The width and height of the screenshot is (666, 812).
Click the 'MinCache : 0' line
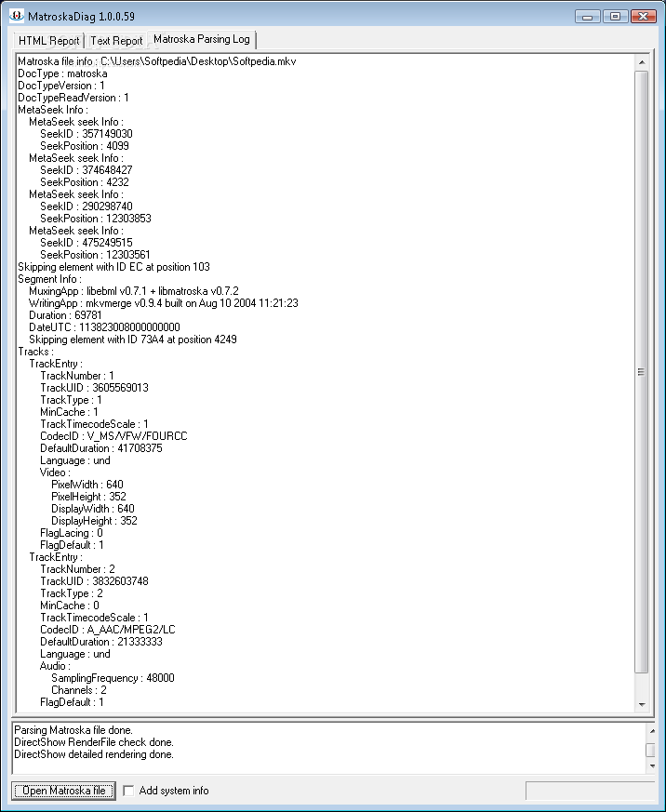tap(70, 606)
